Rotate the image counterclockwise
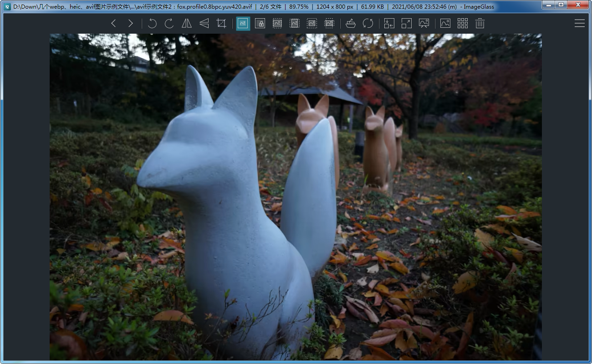This screenshot has height=364, width=592. [x=153, y=24]
